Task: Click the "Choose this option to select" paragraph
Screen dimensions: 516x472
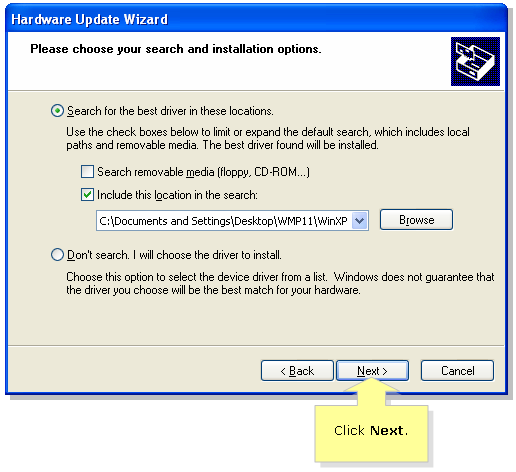Action: tap(280, 283)
